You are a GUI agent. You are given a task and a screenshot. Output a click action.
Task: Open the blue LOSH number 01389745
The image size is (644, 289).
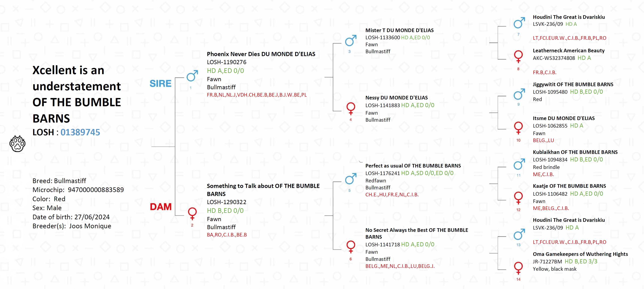tap(80, 132)
